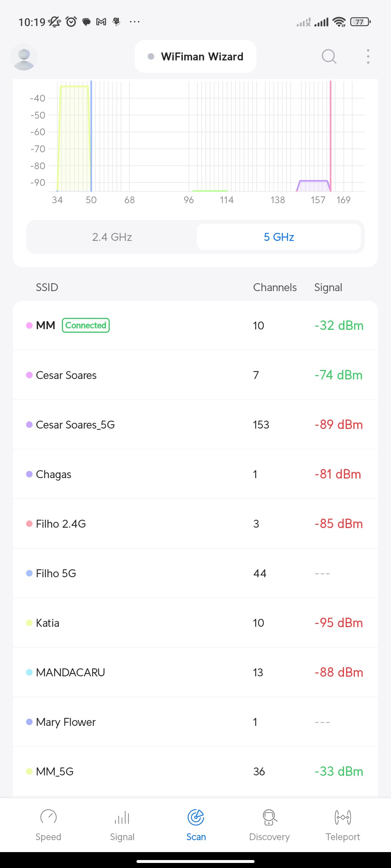
Task: Open the Teleport icon
Action: tap(342, 817)
